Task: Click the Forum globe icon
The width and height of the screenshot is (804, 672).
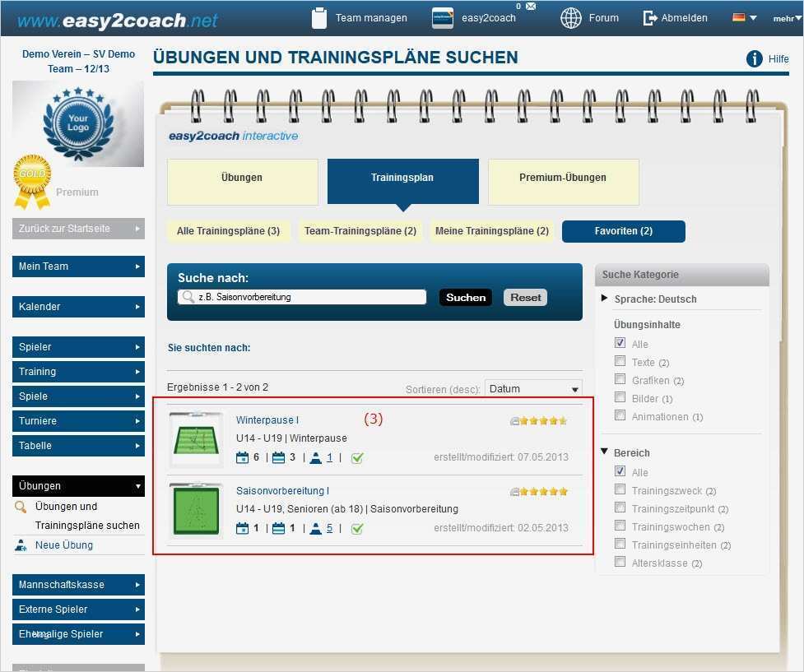Action: pyautogui.click(x=570, y=18)
